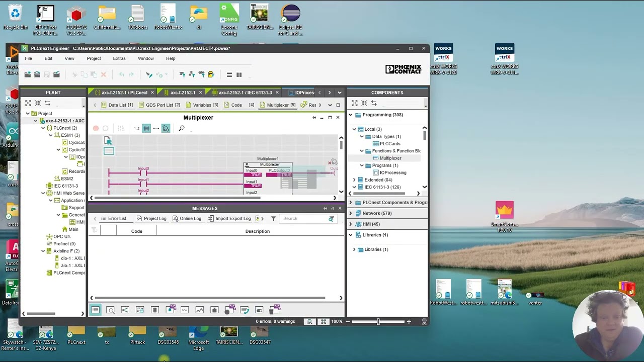
Task: Click the zoom in plus button
Action: pos(409,322)
